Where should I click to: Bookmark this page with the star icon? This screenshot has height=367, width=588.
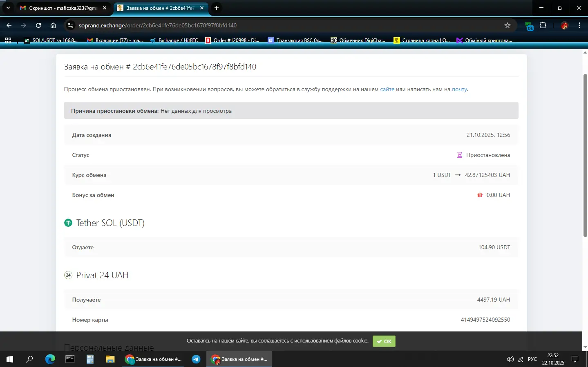point(507,25)
